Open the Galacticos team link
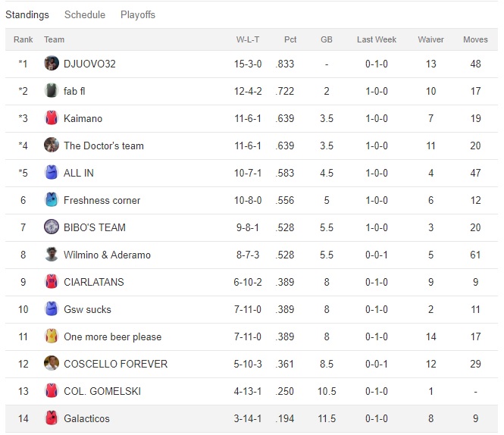 pyautogui.click(x=87, y=418)
